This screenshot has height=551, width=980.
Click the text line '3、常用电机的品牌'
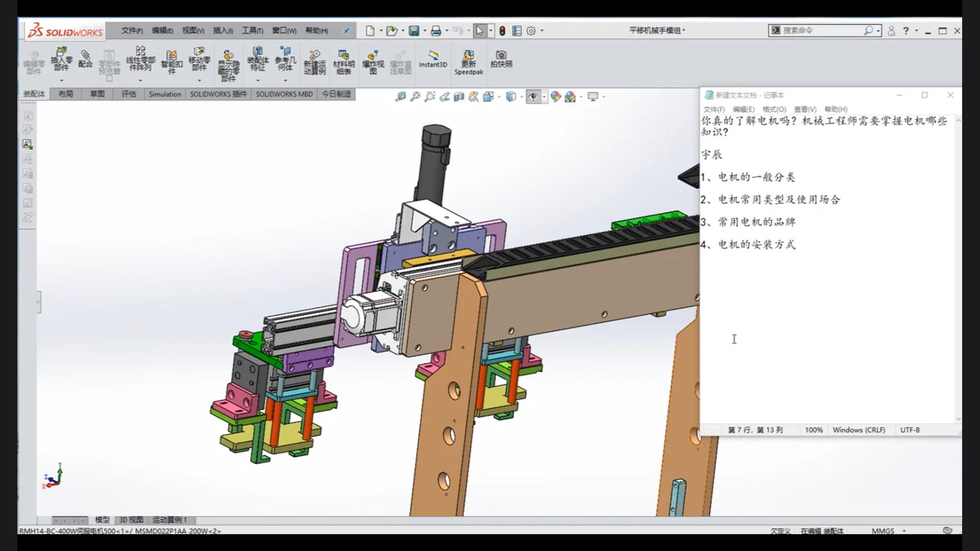pos(748,222)
